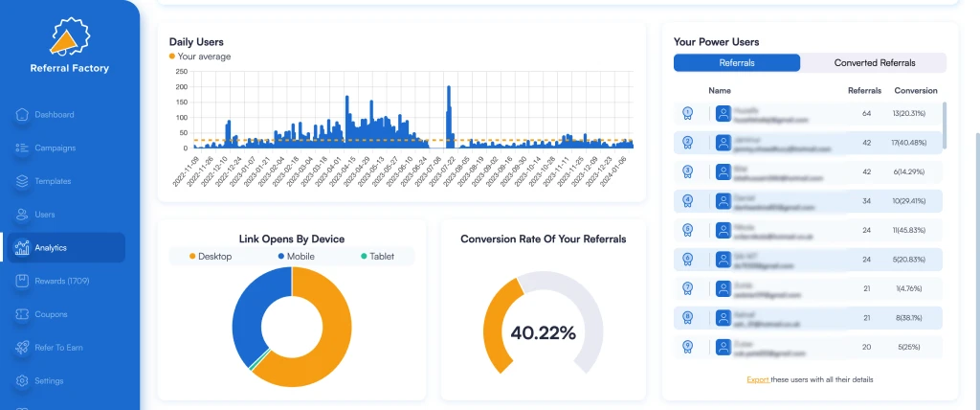Click rank 3 medal badge icon

[x=687, y=171]
